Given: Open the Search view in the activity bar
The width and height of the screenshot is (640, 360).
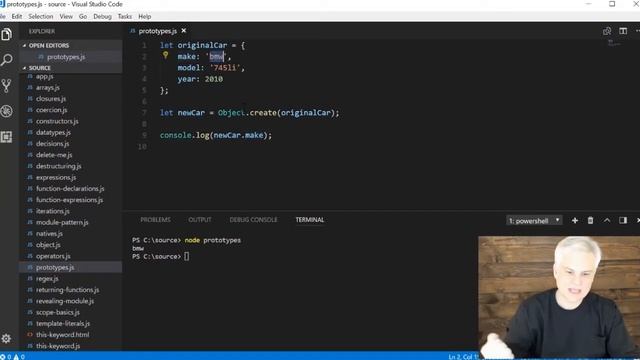Looking at the screenshot, I should click(x=7, y=60).
